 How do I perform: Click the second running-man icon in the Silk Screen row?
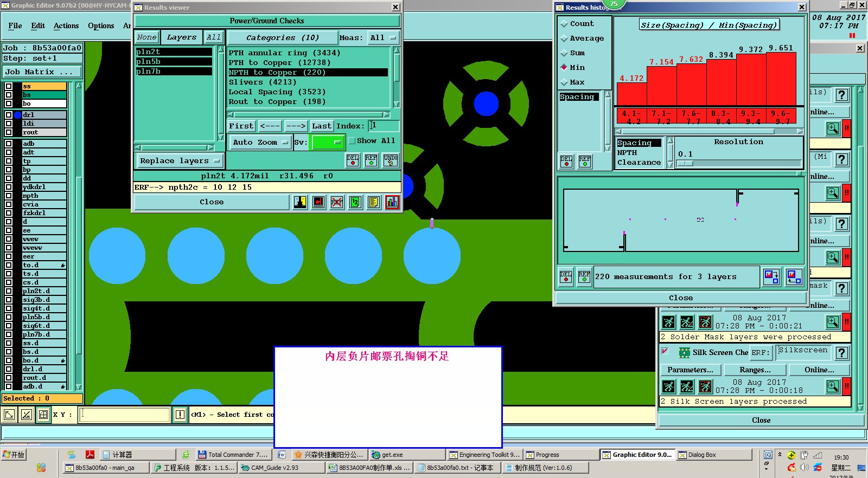click(x=687, y=386)
